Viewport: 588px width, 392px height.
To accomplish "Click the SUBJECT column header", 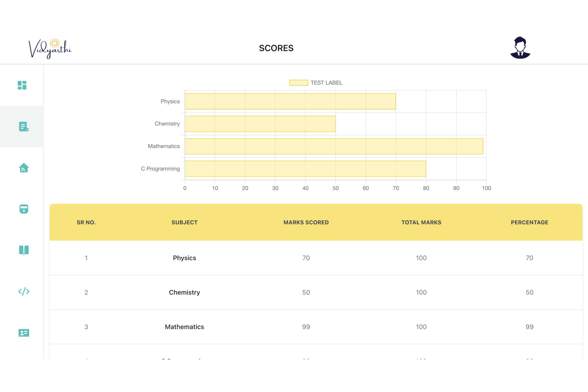I will [x=185, y=222].
